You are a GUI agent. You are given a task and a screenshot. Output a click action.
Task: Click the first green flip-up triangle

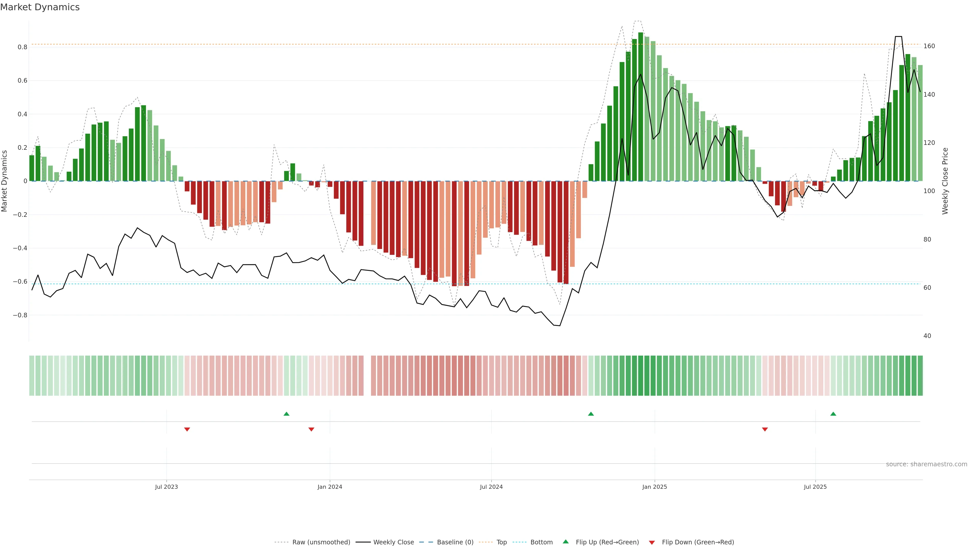(286, 414)
